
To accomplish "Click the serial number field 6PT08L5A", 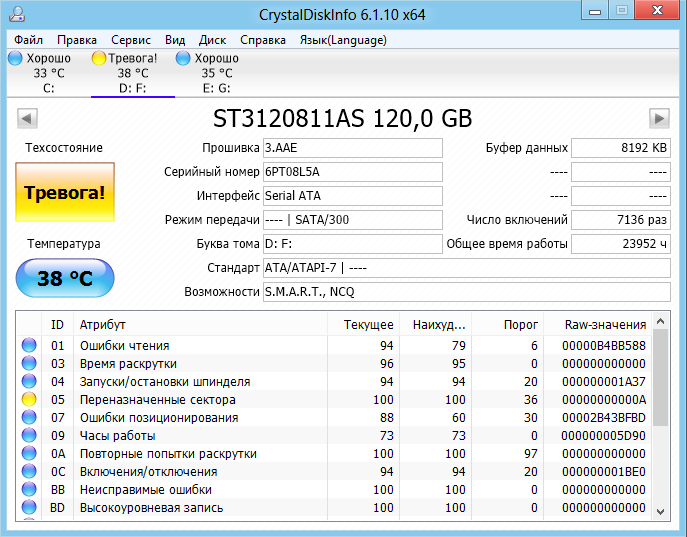I will point(353,172).
